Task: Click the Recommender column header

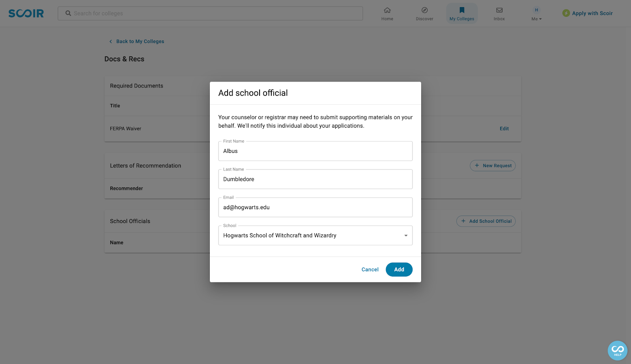Action: [x=126, y=189]
